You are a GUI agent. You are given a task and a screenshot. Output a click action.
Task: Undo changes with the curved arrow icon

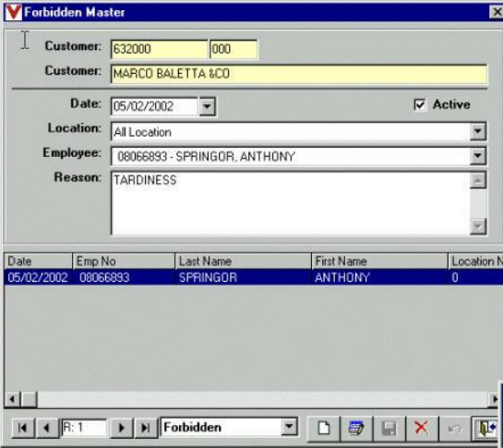455,428
